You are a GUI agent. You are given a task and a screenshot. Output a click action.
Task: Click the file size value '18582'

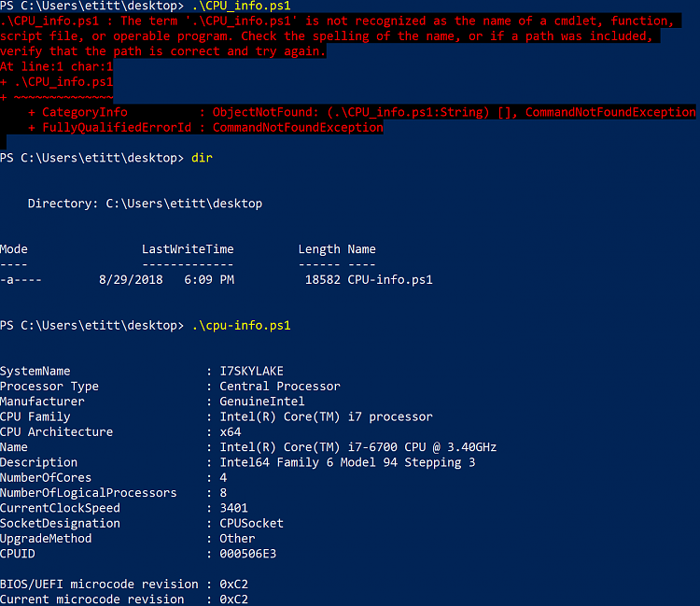323,279
